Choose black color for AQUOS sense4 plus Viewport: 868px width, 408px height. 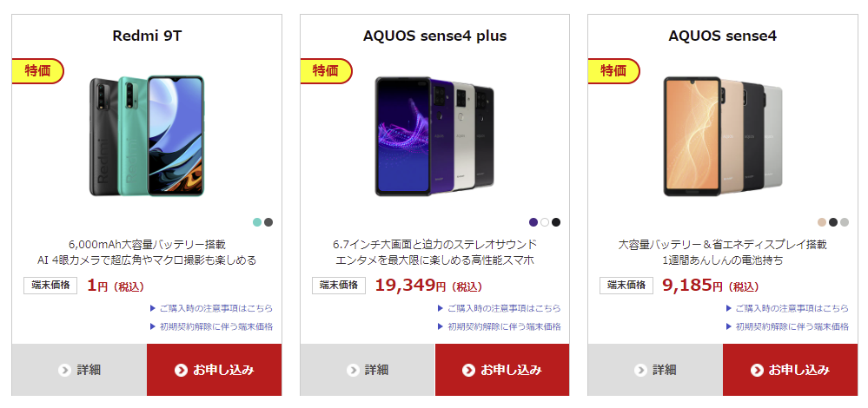[x=556, y=222]
